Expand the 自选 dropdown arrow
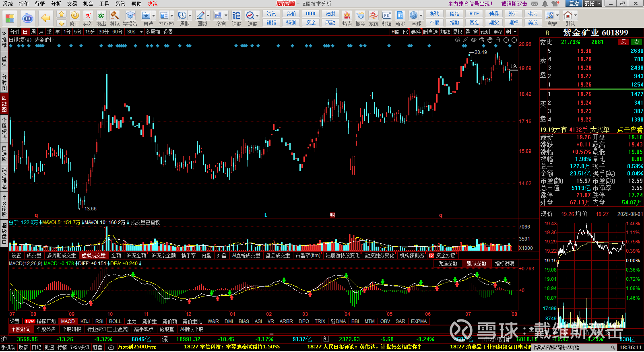Image resolution: width=644 pixels, height=352 pixels. [x=154, y=15]
